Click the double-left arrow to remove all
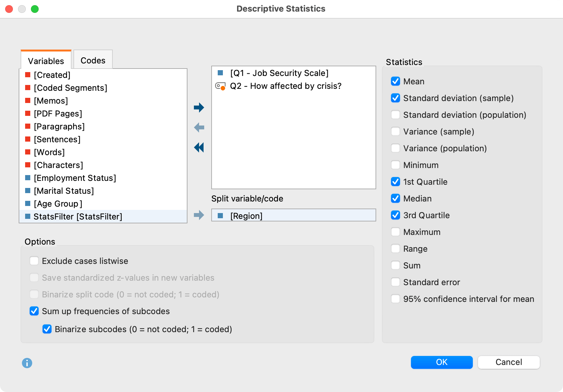This screenshot has width=563, height=392. (x=199, y=147)
